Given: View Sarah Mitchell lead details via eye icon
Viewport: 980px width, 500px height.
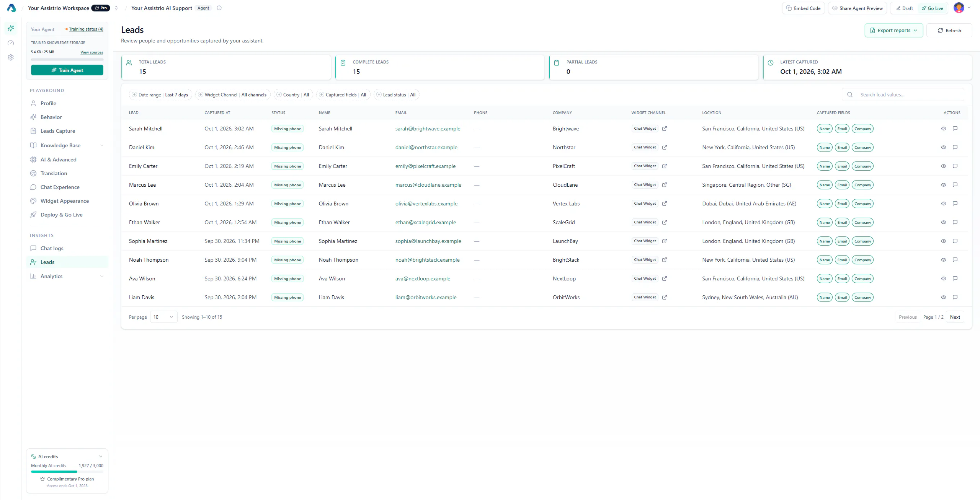Looking at the screenshot, I should 944,129.
